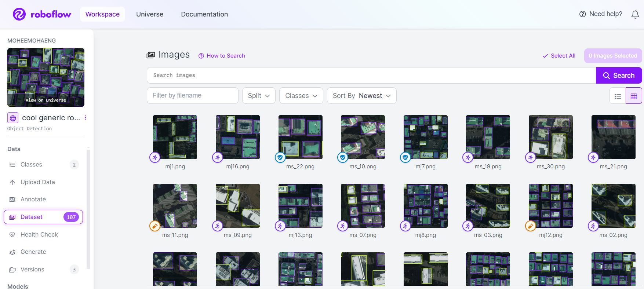The height and width of the screenshot is (289, 644).
Task: Open the Split filter dropdown
Action: [259, 96]
